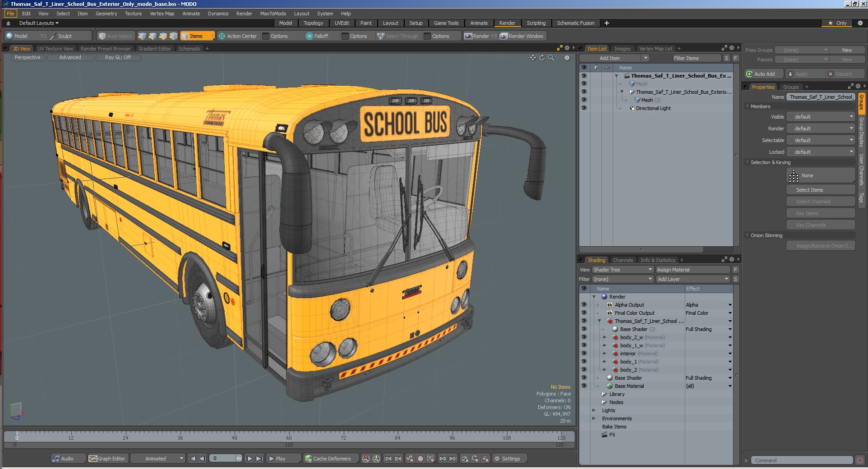868x469 pixels.
Task: Toggle visibility of Base Material
Action: click(x=584, y=386)
